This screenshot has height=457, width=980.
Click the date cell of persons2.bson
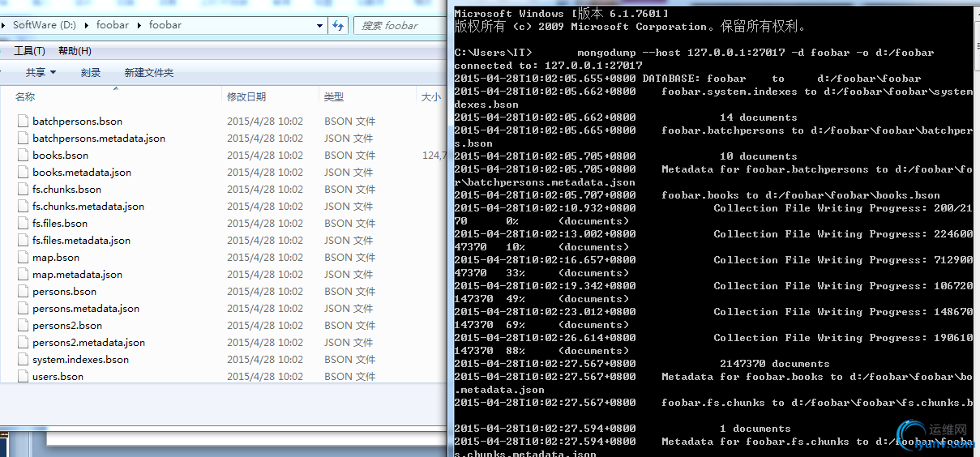(265, 325)
